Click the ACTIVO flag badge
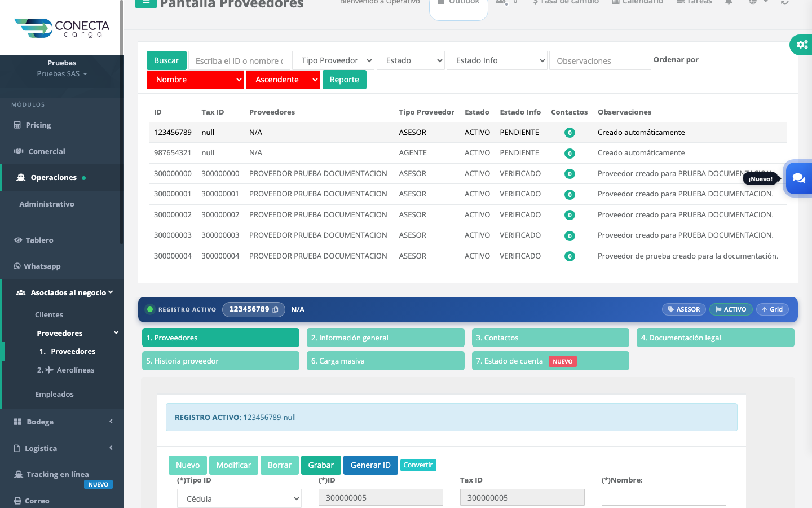The width and height of the screenshot is (812, 508). 731,309
